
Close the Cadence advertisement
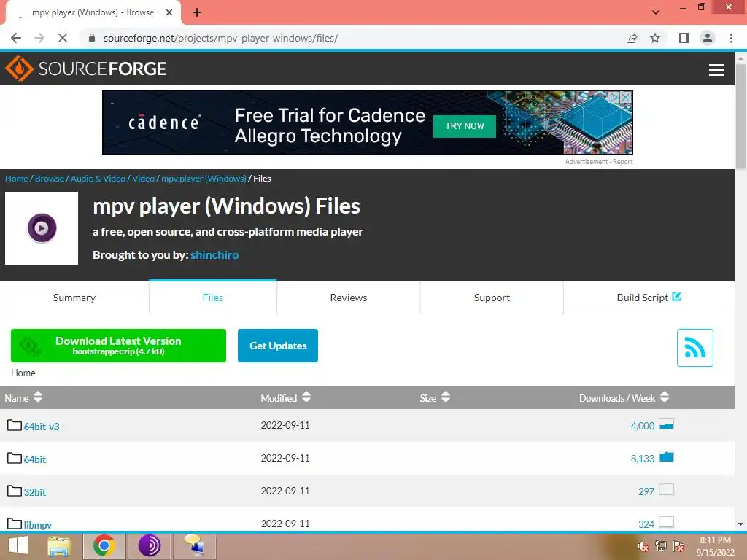(x=626, y=97)
